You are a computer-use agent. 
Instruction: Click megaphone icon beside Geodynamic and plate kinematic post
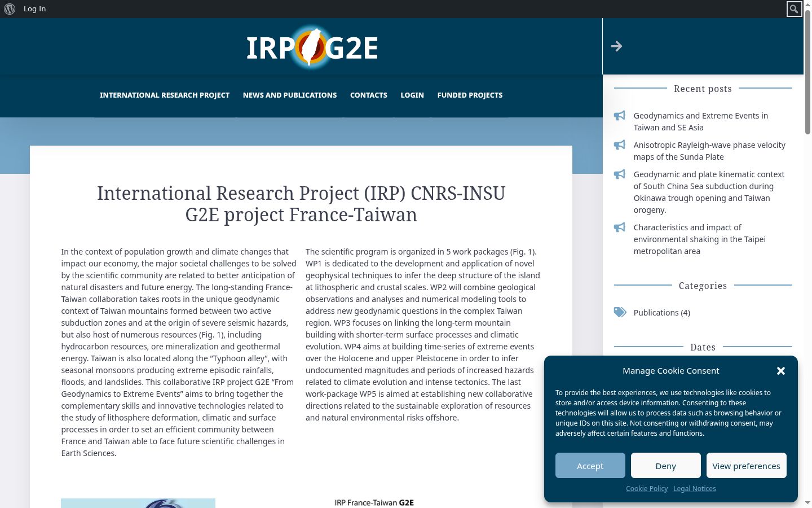[620, 174]
